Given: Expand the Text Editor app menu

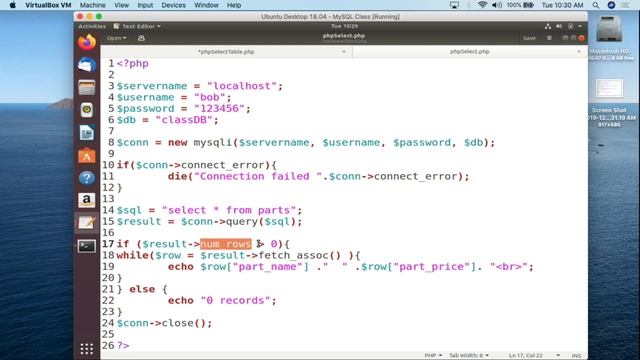Looking at the screenshot, I should 137,26.
